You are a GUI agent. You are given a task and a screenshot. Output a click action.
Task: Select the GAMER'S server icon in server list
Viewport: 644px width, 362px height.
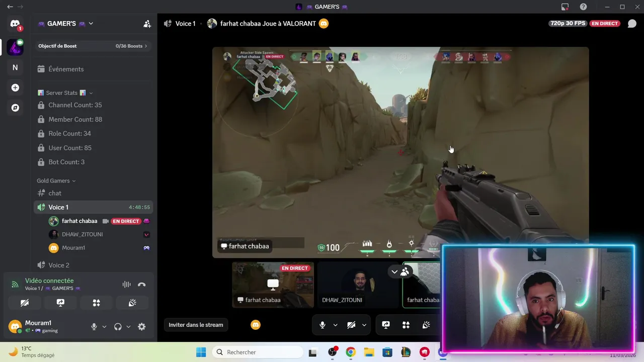(x=15, y=47)
